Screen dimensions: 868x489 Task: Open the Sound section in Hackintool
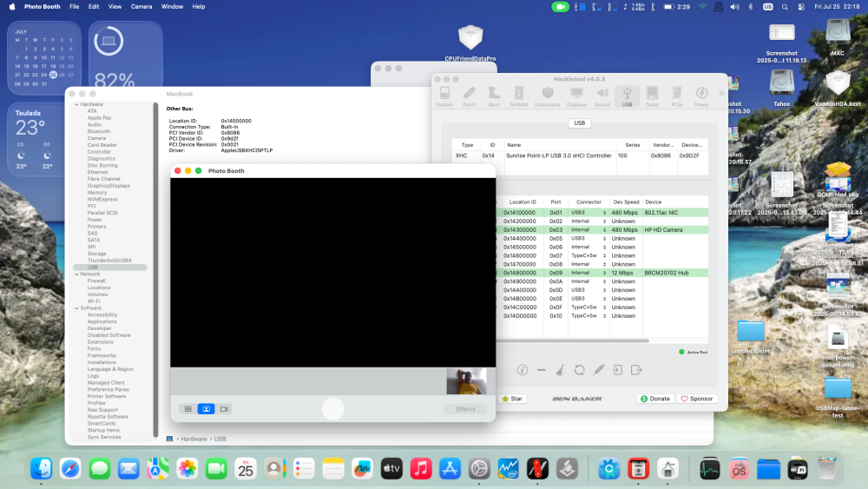coord(602,97)
